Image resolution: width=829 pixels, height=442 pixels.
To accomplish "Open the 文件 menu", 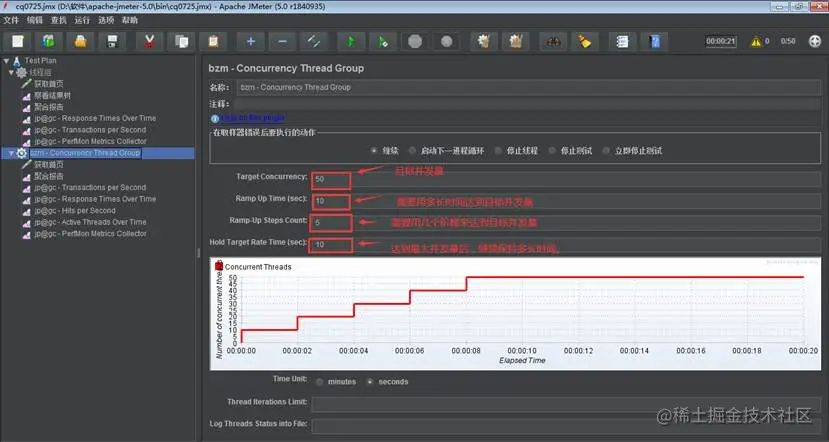I will 11,20.
